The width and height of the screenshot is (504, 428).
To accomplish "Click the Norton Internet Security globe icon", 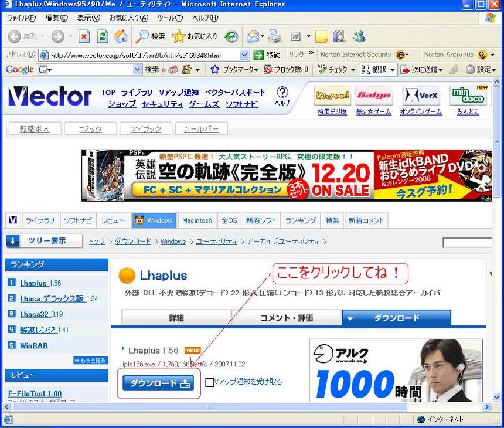I will point(400,55).
